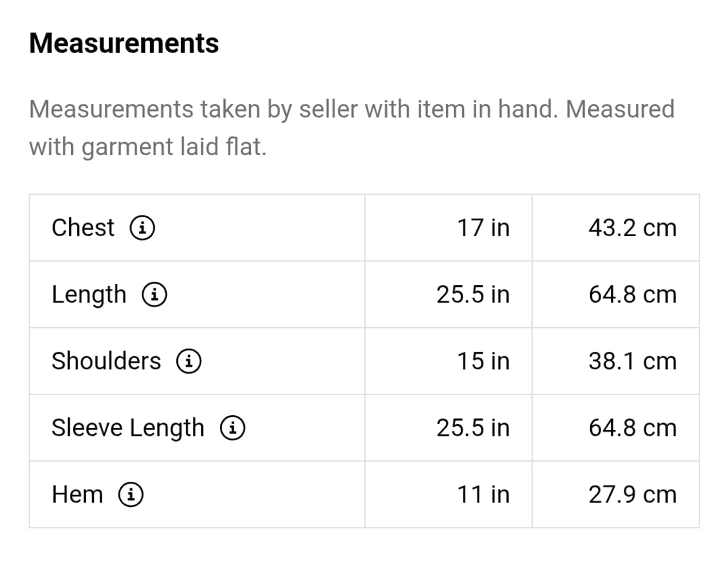
Task: Select the Shoulders row label
Action: tap(106, 361)
